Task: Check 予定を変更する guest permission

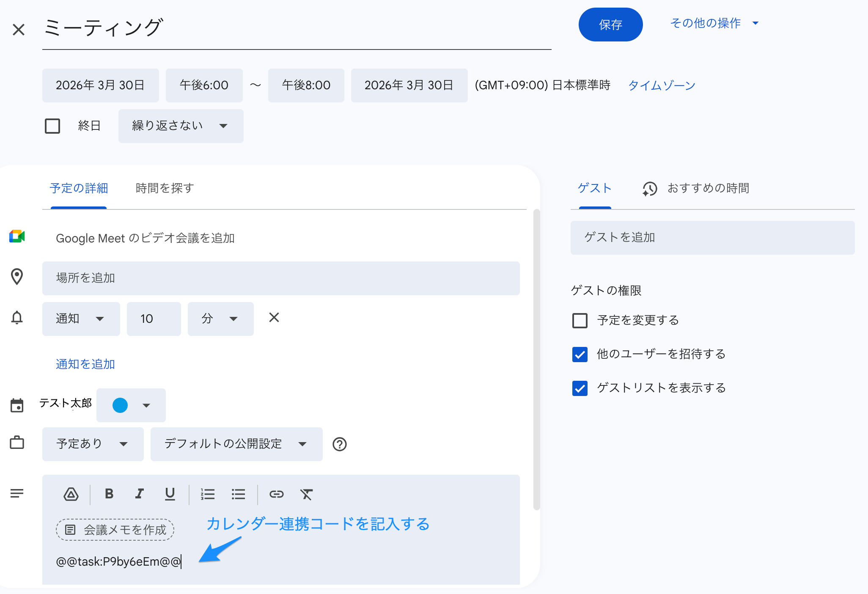Action: (580, 321)
